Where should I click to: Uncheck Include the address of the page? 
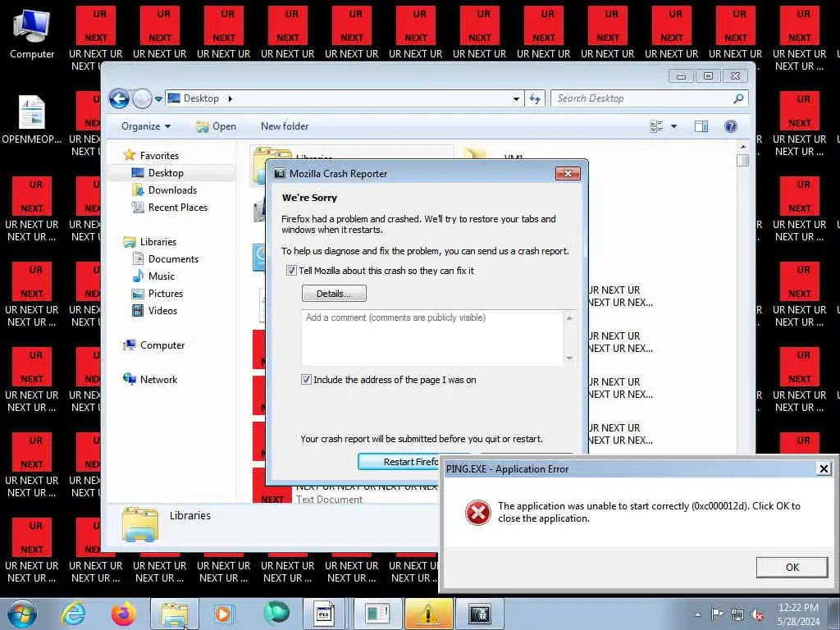307,380
